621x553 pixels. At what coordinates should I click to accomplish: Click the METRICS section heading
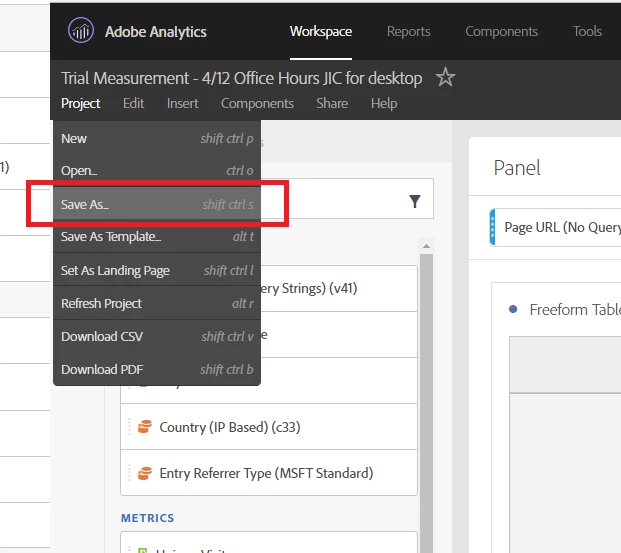coord(147,518)
